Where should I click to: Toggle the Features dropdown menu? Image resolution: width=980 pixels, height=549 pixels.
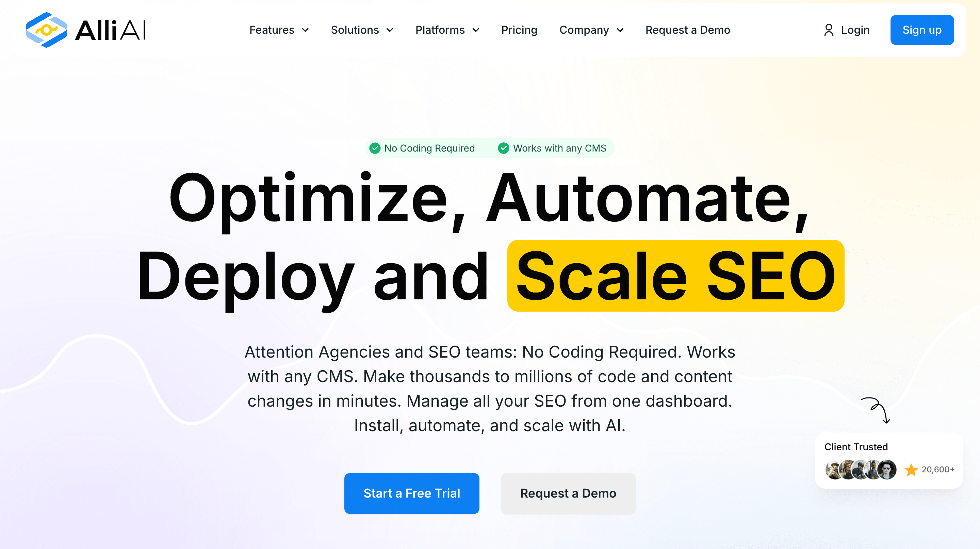tap(279, 30)
